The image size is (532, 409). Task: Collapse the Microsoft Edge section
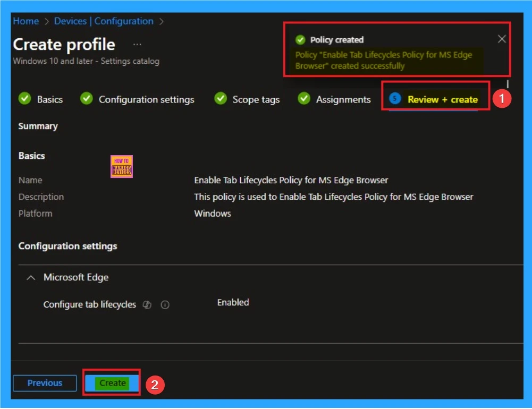31,278
